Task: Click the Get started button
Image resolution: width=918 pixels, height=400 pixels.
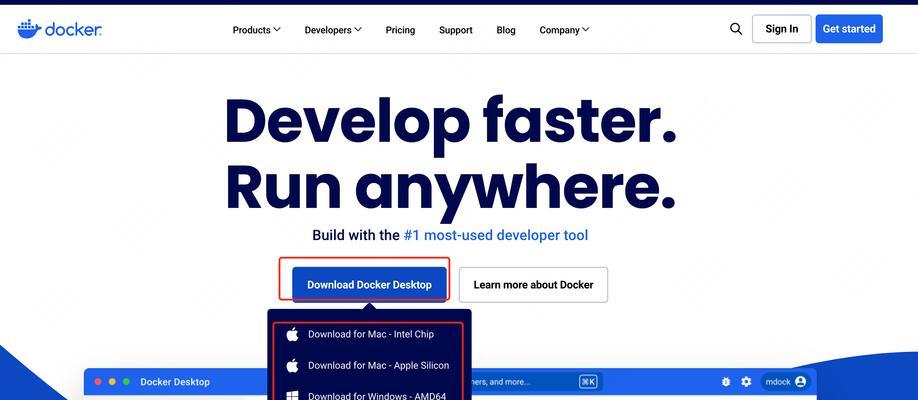Action: (849, 29)
